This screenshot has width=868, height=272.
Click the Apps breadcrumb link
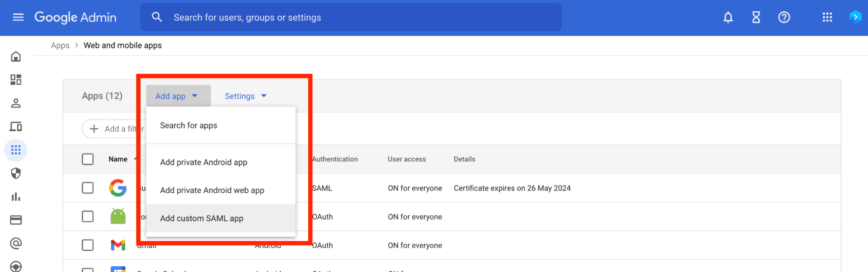coord(60,45)
